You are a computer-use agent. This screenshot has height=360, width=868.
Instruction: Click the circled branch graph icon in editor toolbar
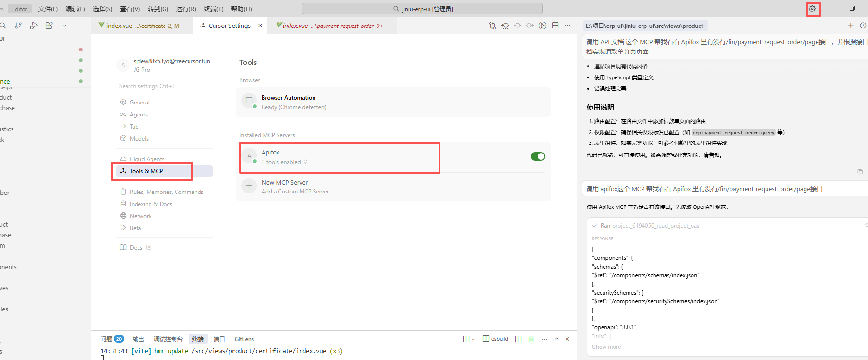542,26
